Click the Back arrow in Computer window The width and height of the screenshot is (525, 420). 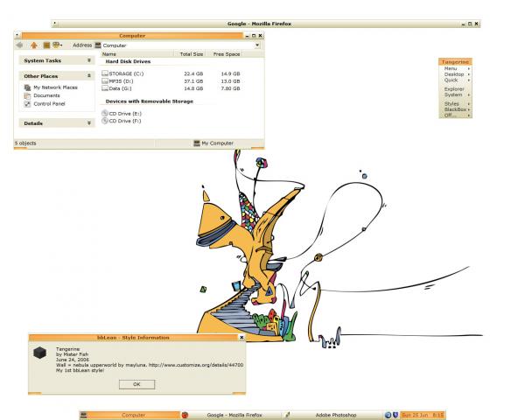point(19,45)
